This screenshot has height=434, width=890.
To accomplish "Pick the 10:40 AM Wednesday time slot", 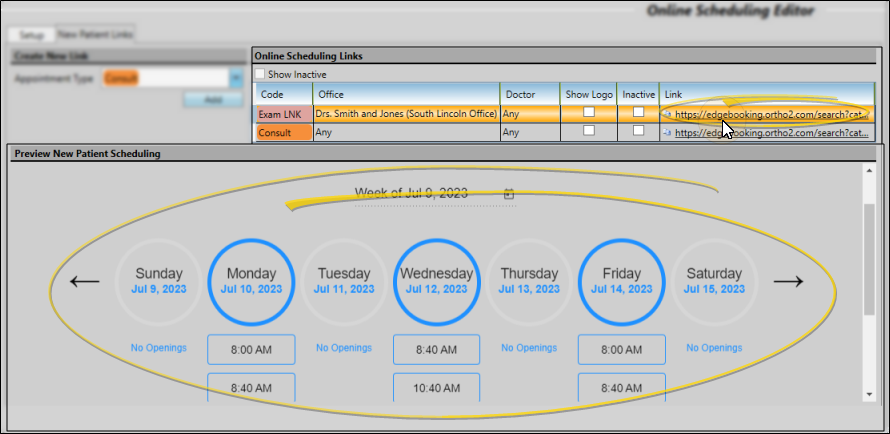I will pyautogui.click(x=436, y=387).
